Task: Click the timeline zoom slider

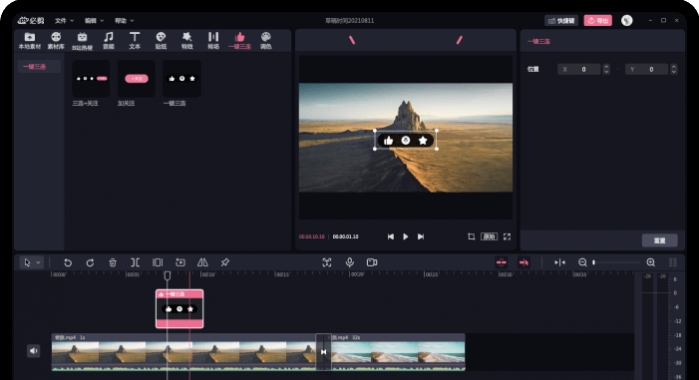Action: 616,263
